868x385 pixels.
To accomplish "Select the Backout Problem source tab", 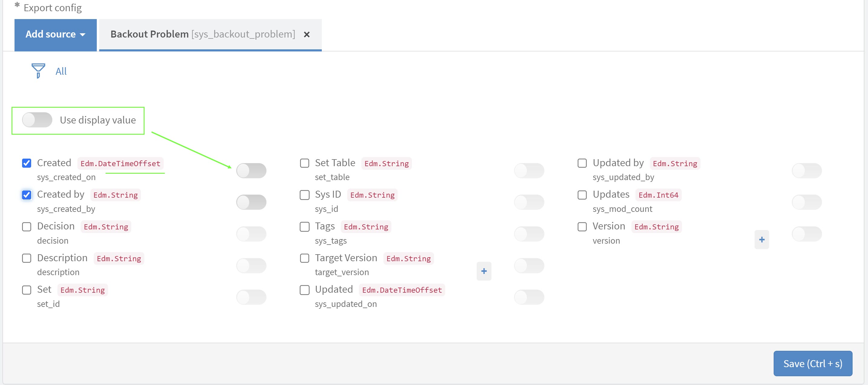I will [203, 35].
